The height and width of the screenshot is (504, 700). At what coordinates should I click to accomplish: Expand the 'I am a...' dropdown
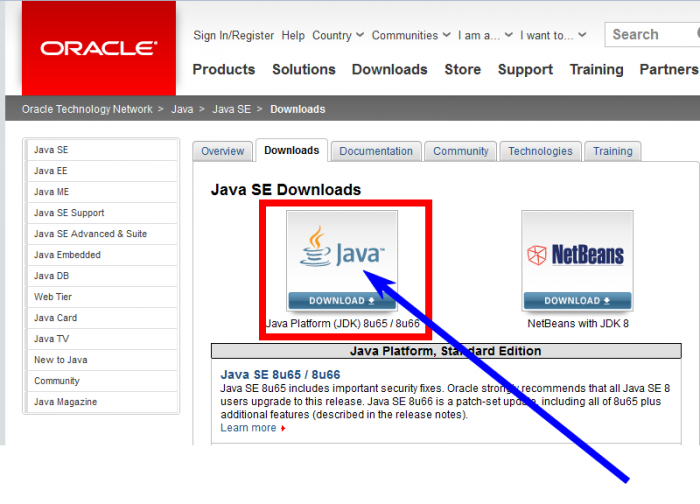coord(485,35)
